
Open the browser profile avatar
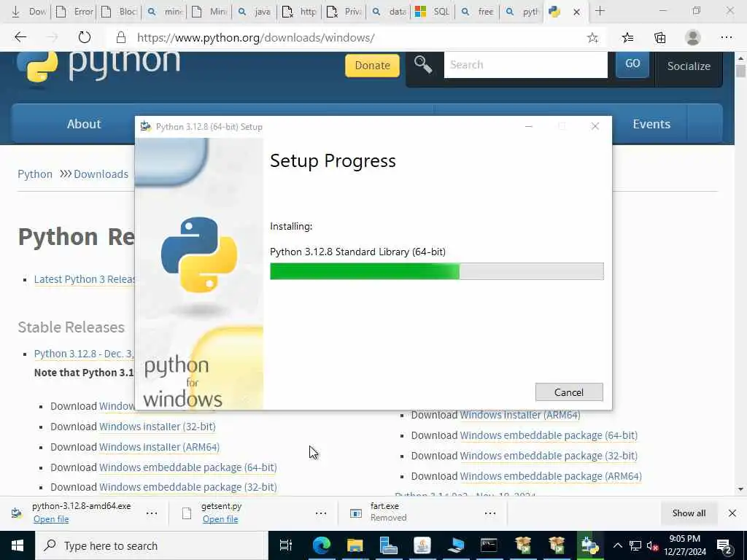[693, 38]
